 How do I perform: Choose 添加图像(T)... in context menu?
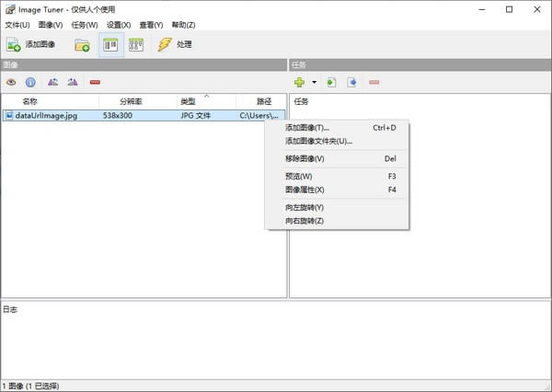tap(337, 128)
